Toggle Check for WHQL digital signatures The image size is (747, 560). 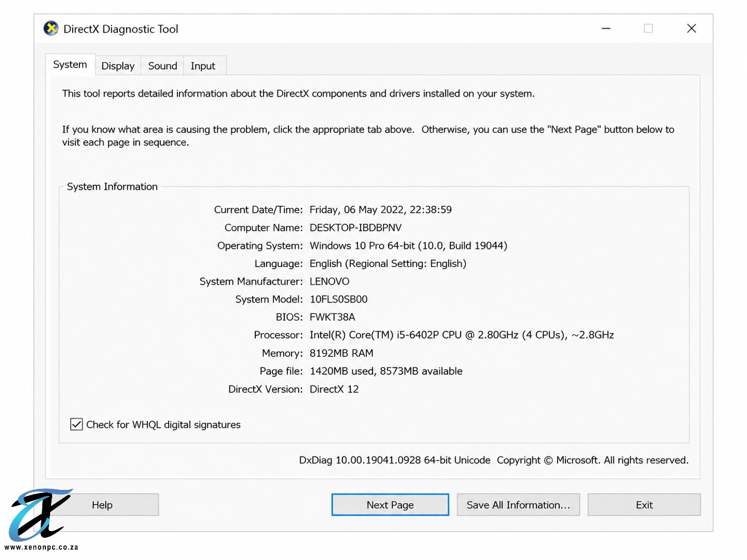pos(76,424)
